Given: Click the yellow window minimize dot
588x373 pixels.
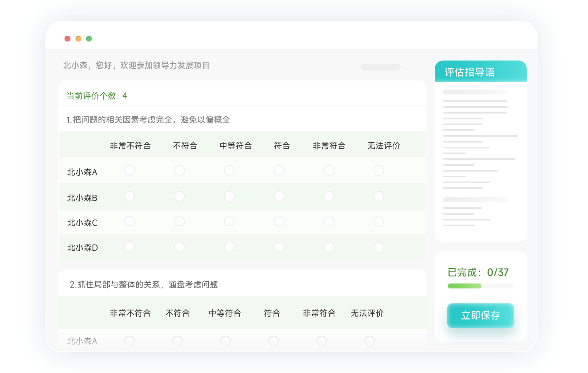Looking at the screenshot, I should click(x=78, y=39).
